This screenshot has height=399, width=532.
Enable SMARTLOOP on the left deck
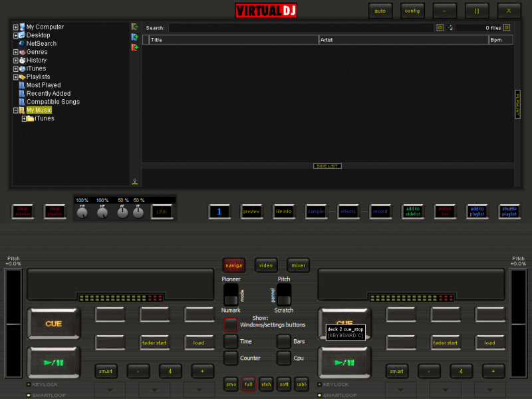pos(29,395)
